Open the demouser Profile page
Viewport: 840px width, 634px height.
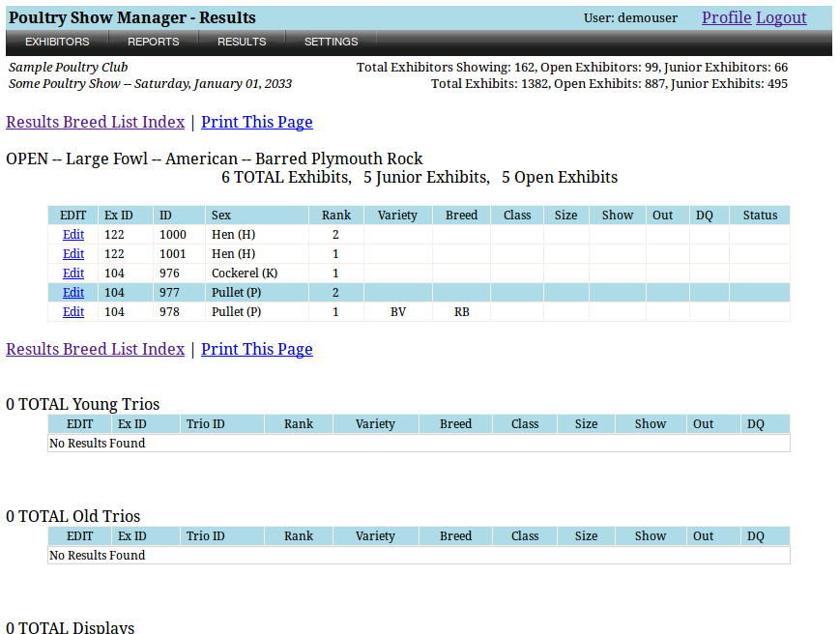[726, 17]
